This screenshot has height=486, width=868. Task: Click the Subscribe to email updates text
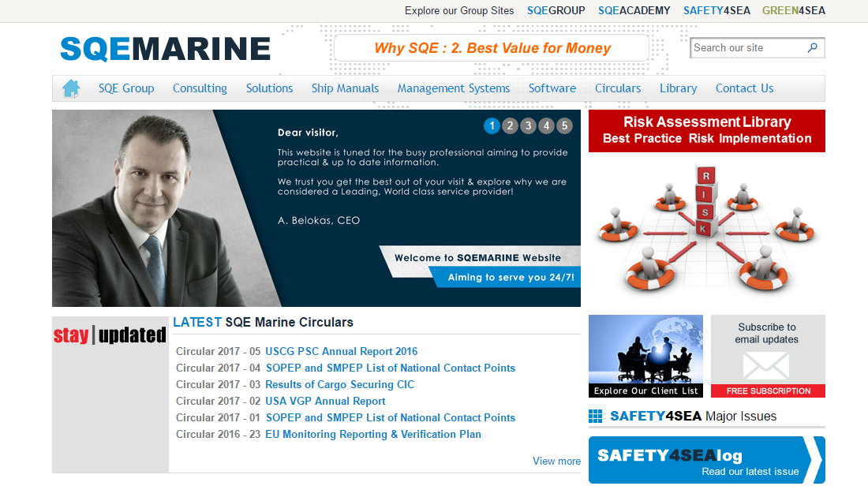pyautogui.click(x=767, y=333)
